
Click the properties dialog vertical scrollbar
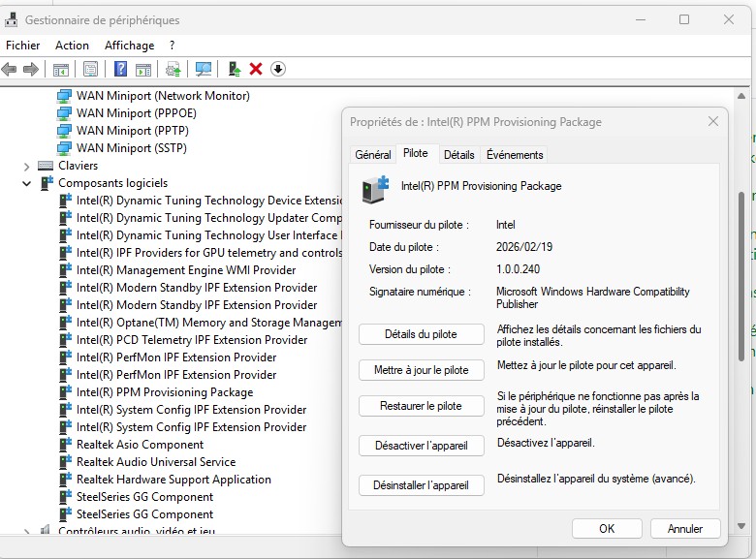click(x=741, y=271)
